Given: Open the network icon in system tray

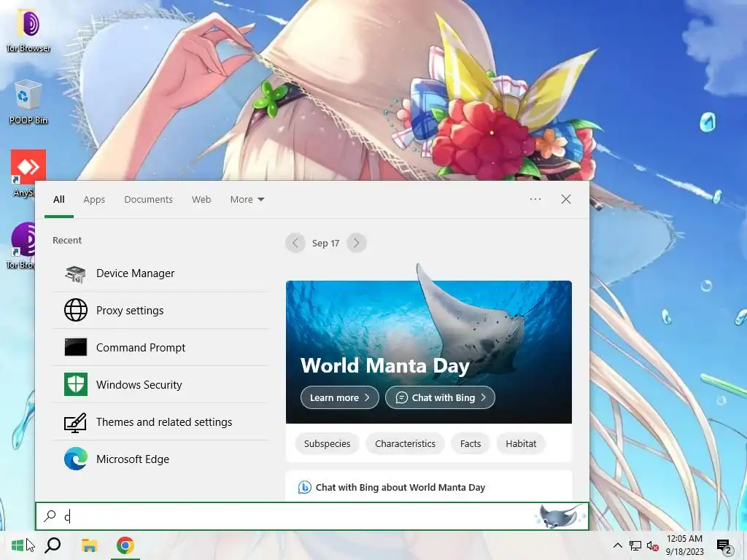Looking at the screenshot, I should (x=635, y=545).
